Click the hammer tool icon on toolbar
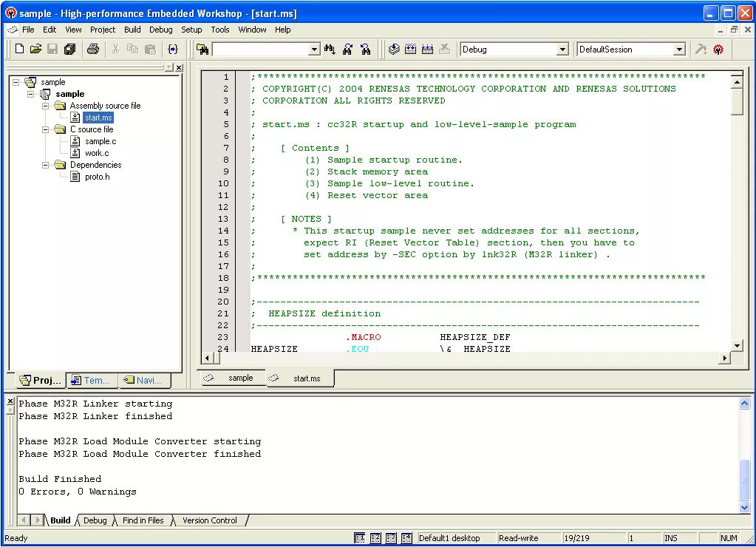 (x=701, y=50)
